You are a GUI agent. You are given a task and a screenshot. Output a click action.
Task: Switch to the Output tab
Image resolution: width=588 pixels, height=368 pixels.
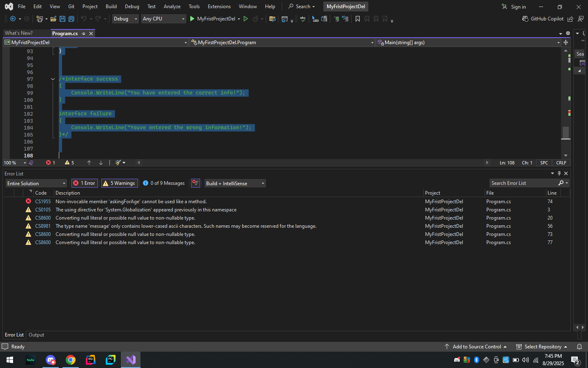(36, 335)
